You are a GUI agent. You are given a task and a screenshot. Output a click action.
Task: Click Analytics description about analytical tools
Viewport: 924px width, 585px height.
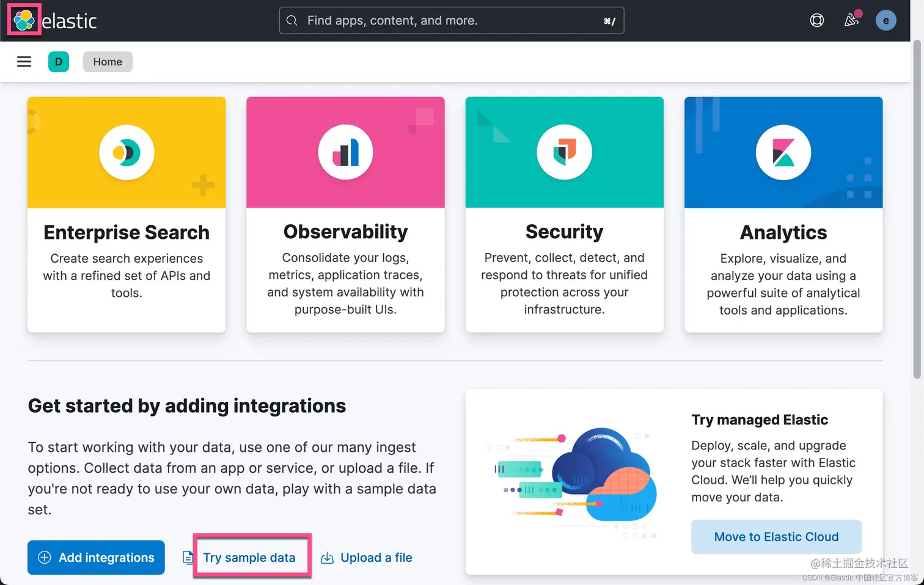(783, 284)
